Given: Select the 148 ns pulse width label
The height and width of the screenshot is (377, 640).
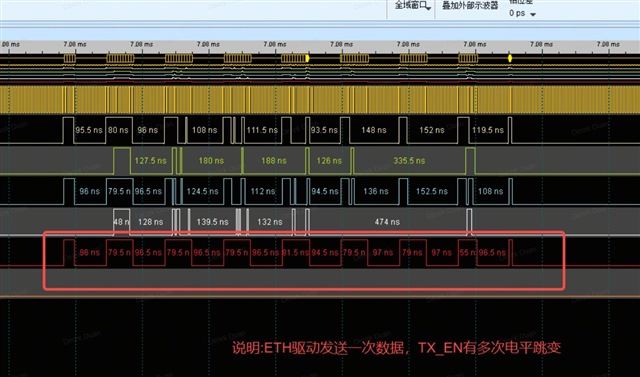Looking at the screenshot, I should 373,130.
